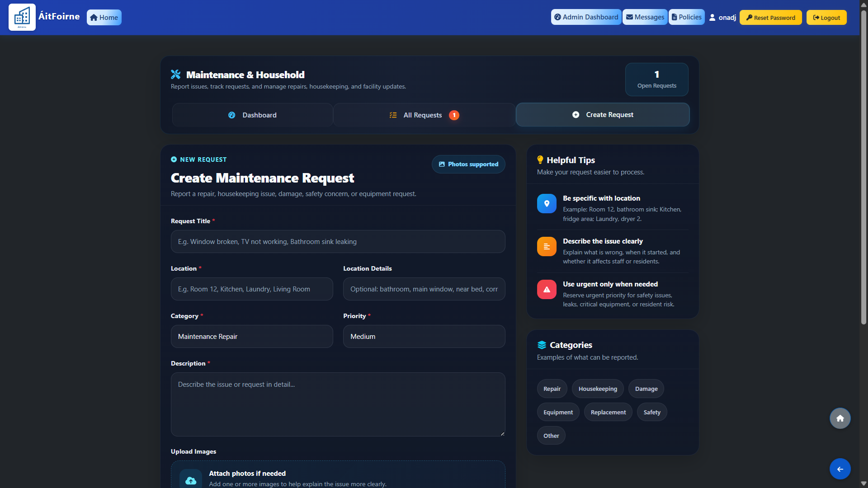Select the Repair category chip

[x=552, y=389]
